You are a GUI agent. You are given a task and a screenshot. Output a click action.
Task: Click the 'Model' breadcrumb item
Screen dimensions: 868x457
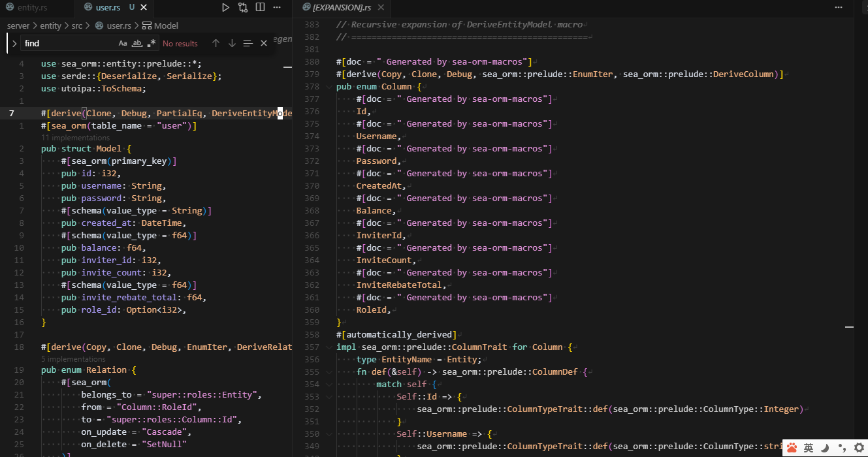click(x=166, y=26)
